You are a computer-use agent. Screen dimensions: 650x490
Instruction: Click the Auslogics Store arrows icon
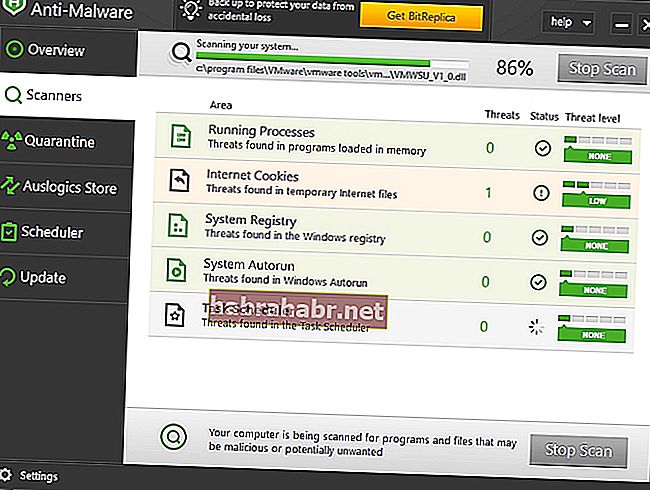pyautogui.click(x=10, y=186)
